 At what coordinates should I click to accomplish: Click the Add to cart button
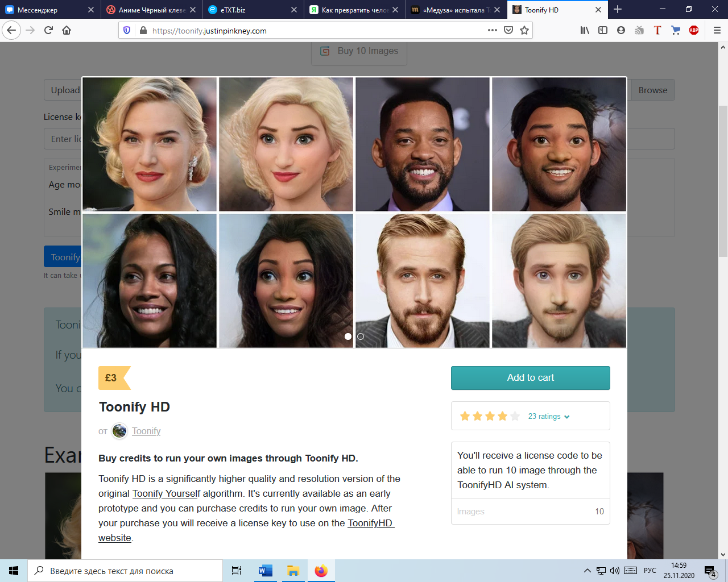[x=530, y=378]
